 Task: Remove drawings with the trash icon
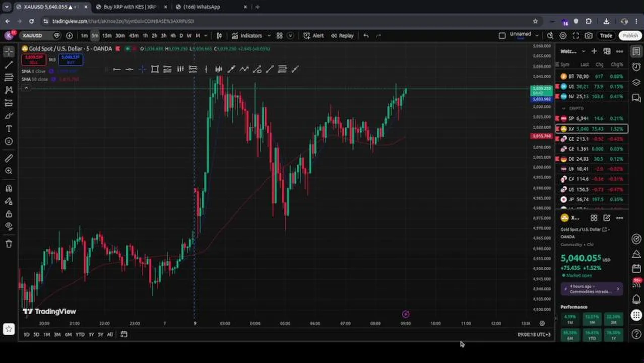(9, 244)
